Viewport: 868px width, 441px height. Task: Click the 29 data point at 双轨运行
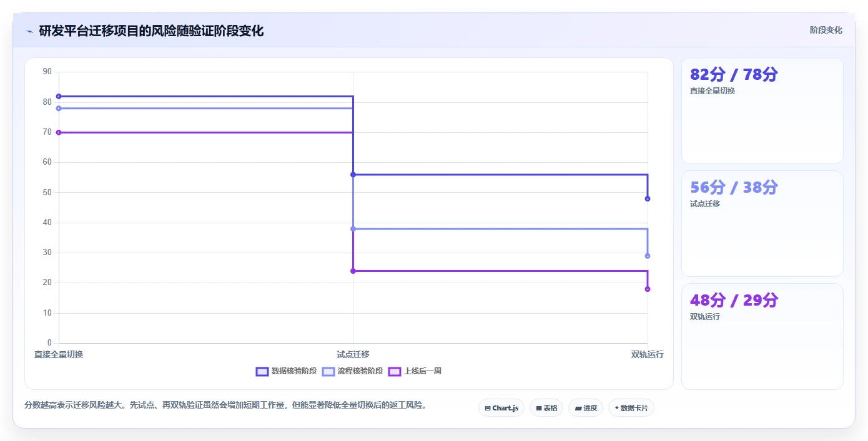tap(648, 256)
